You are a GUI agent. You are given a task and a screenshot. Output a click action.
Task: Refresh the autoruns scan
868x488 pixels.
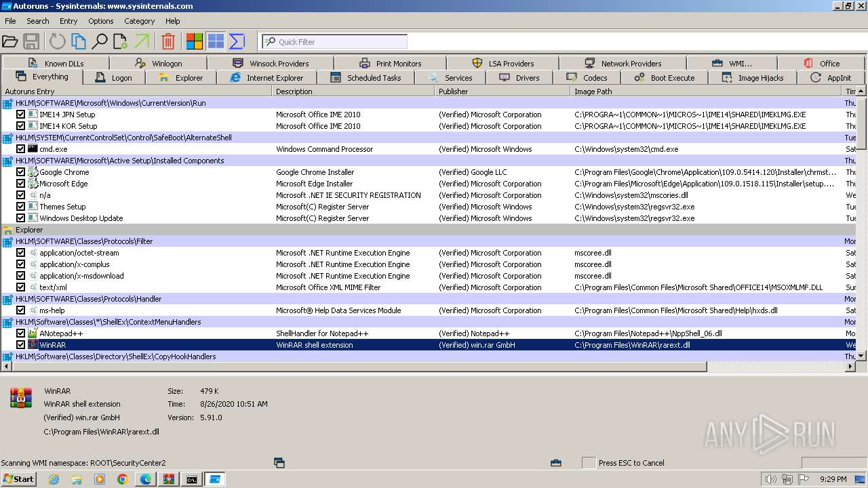point(58,41)
